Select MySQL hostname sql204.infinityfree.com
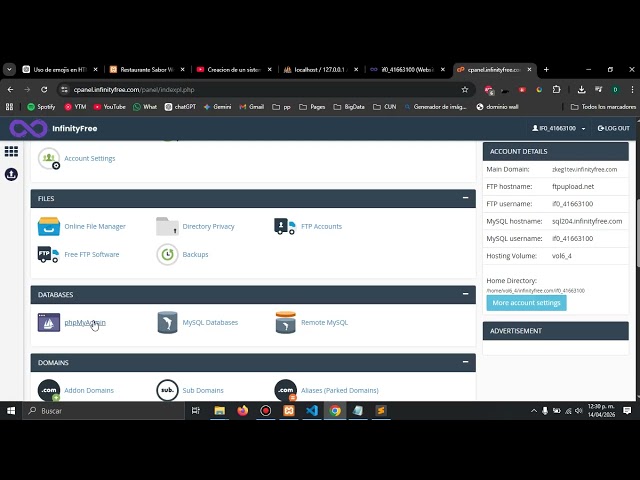 point(587,221)
